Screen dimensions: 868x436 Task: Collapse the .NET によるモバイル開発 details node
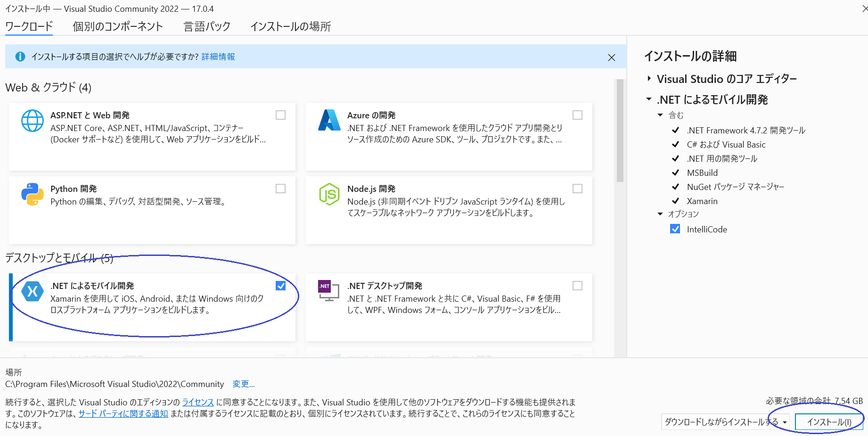click(649, 99)
